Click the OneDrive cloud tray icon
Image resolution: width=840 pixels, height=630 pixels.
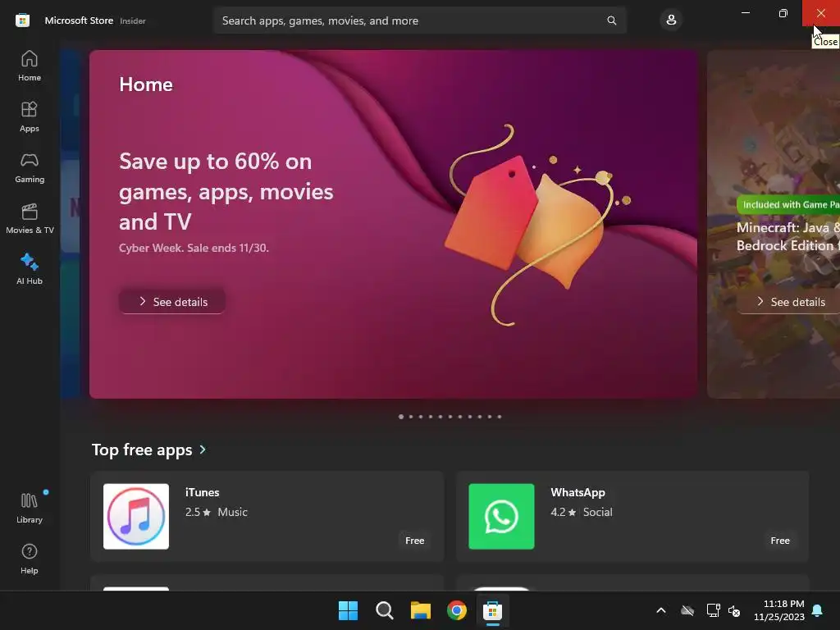click(x=687, y=610)
